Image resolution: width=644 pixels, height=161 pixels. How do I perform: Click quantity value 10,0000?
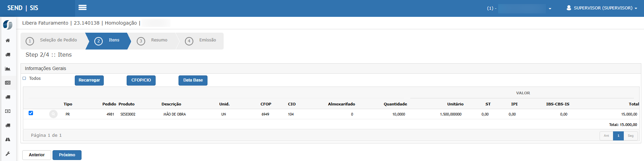tap(399, 114)
